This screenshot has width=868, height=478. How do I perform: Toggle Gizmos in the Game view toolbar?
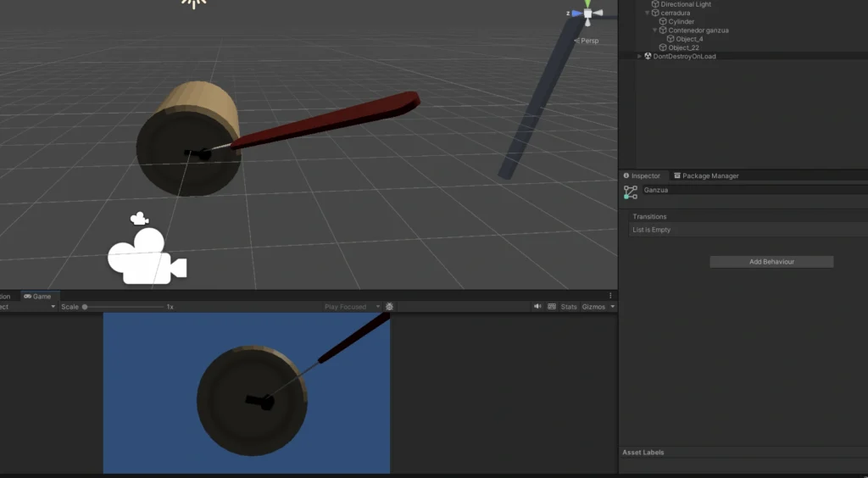593,307
